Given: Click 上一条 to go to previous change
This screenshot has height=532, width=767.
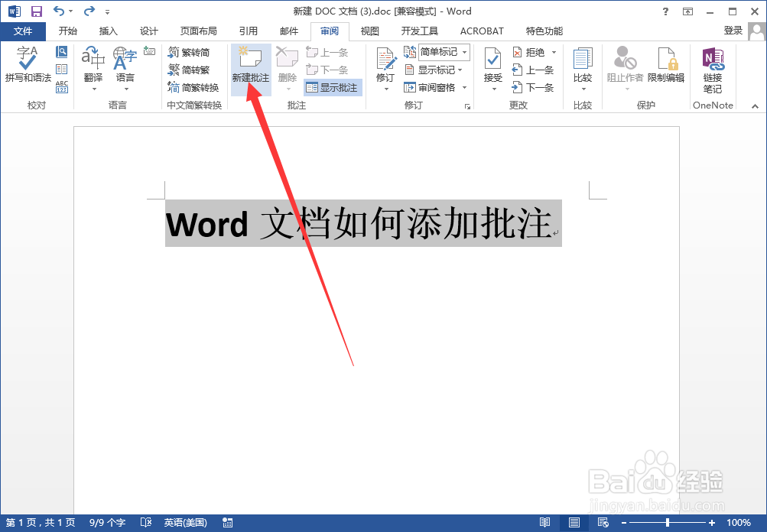Looking at the screenshot, I should point(534,70).
